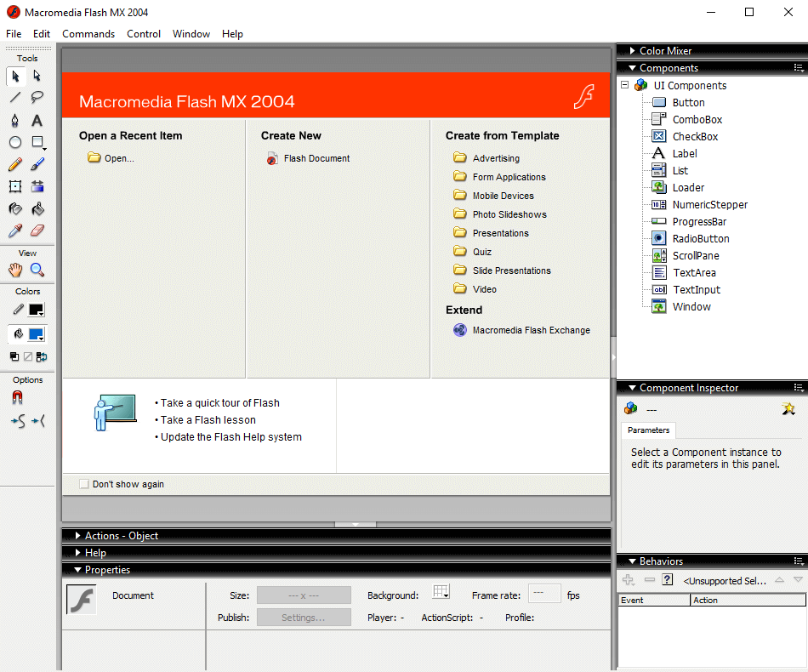Screen dimensions: 808x672
Task: Select the Button component
Action: point(679,103)
